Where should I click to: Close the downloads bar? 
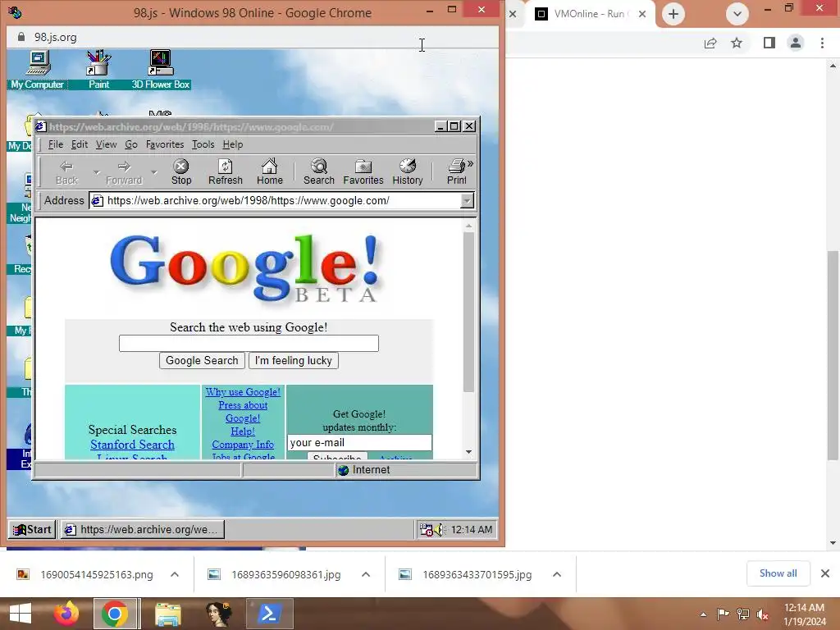click(825, 573)
